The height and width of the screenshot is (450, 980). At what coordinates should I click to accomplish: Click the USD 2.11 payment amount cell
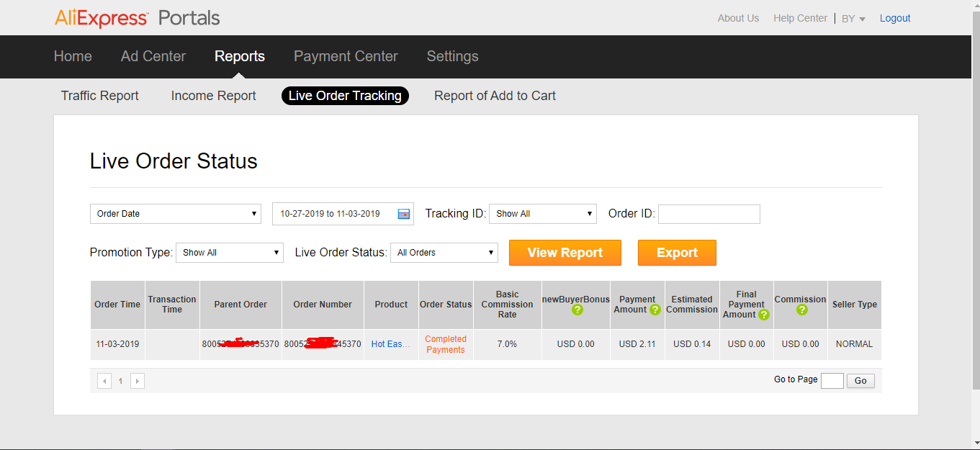click(637, 344)
